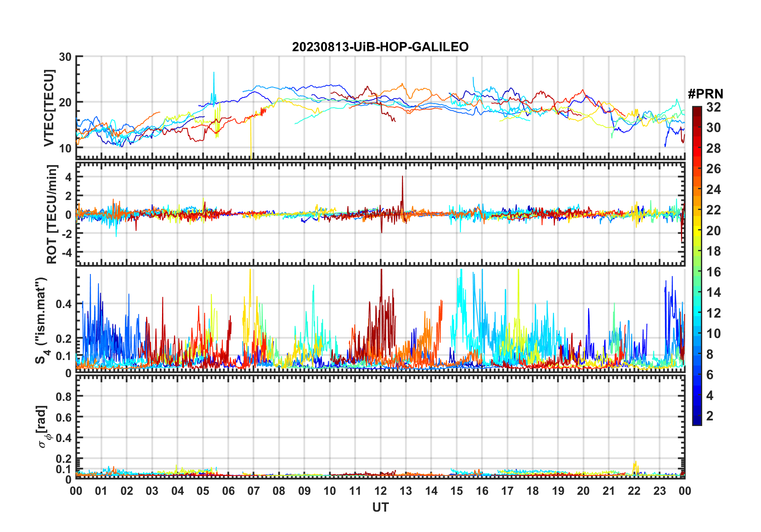Click the -4 tick on ROT axis
Image resolution: width=761 pixels, height=532 pixels.
(66, 252)
